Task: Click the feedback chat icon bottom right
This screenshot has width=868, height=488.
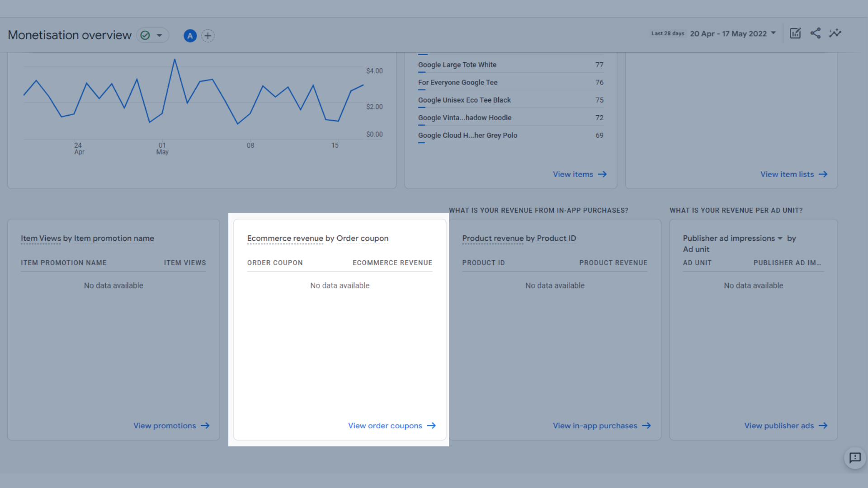Action: click(x=855, y=458)
